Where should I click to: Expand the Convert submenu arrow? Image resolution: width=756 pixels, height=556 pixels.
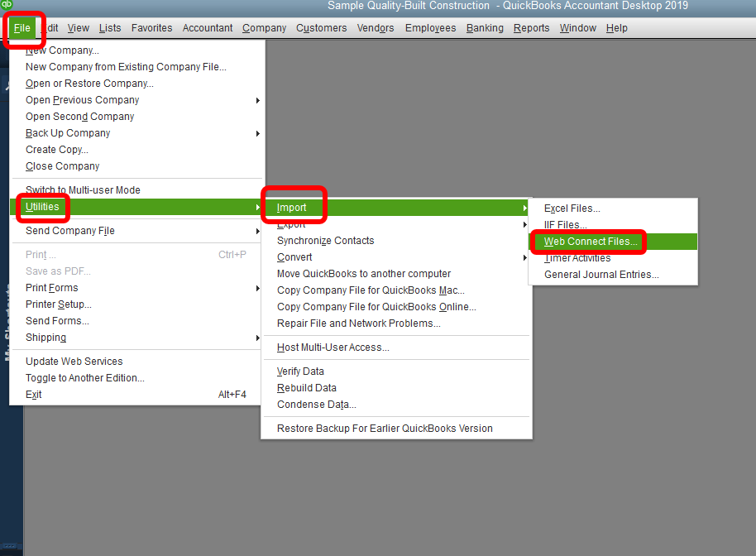click(x=525, y=258)
